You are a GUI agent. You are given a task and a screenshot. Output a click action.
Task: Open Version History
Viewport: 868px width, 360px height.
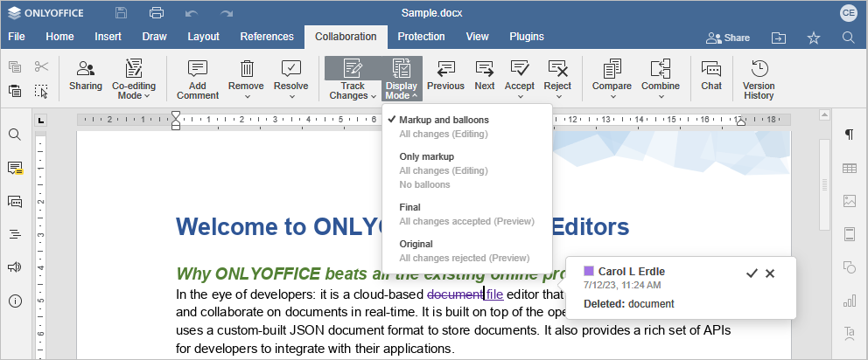click(759, 80)
